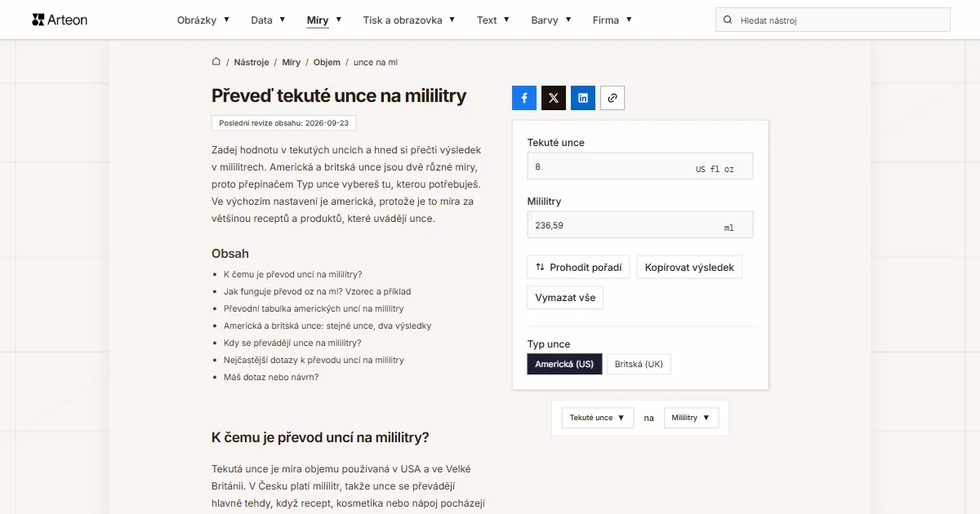Click the Hledat nástroj search box
Screen dimensions: 980x514
(833, 20)
